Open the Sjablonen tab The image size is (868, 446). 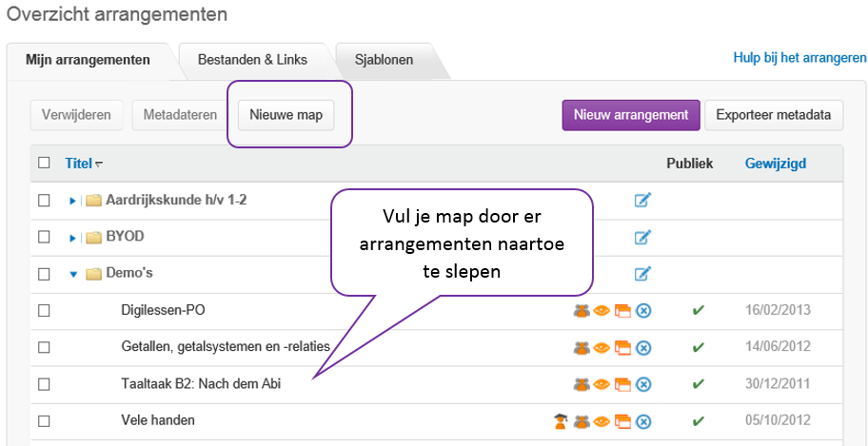(x=384, y=60)
